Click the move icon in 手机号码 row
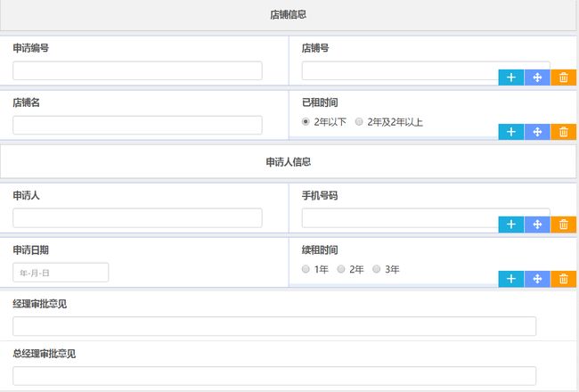The width and height of the screenshot is (579, 392). pos(537,225)
